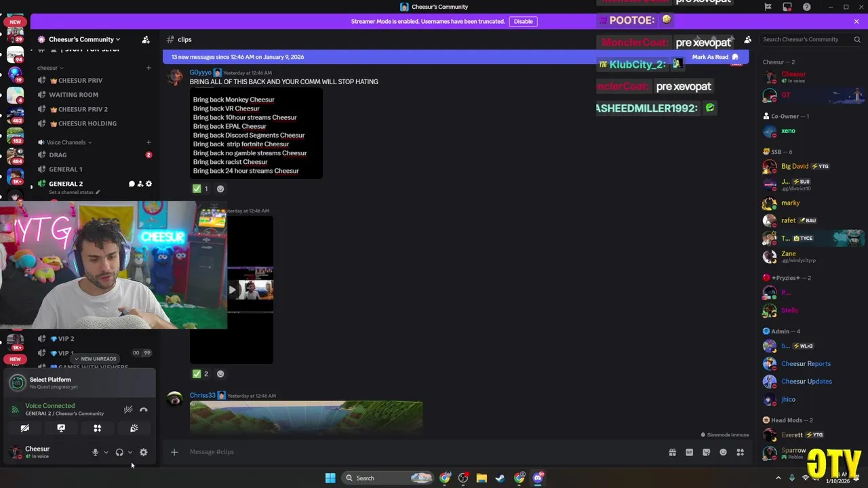Toggle checkmark reaction on G0yyyo's message

(x=200, y=188)
